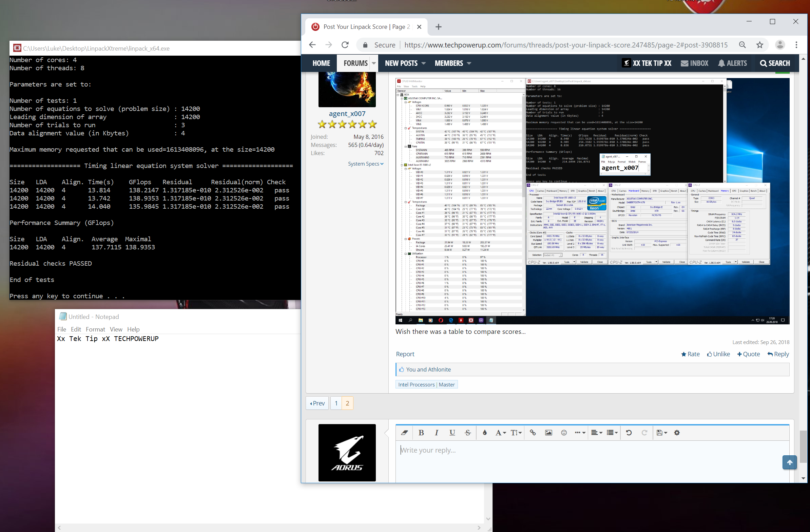This screenshot has width=810, height=532.
Task: Go to thread page 1
Action: click(x=336, y=403)
